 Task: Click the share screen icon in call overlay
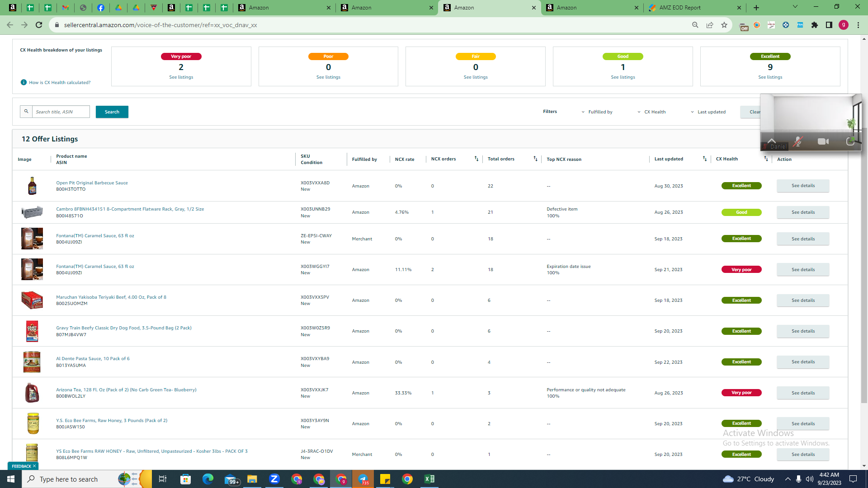coord(850,141)
